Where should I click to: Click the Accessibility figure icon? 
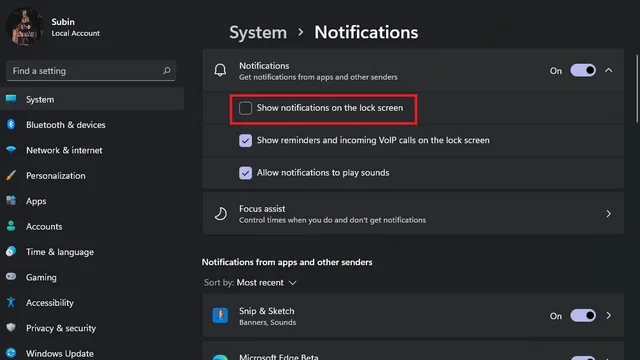pyautogui.click(x=11, y=302)
